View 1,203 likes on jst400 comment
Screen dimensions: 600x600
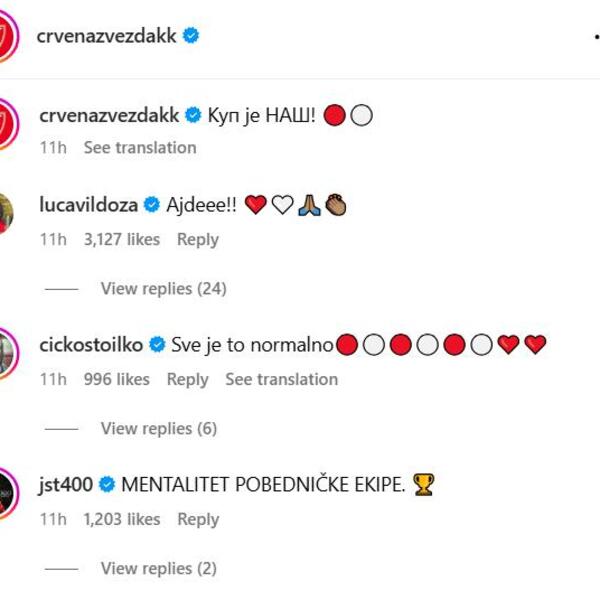122,520
